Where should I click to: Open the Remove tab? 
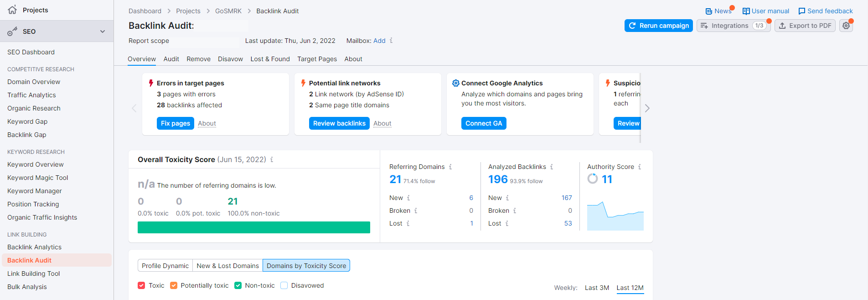pos(199,59)
